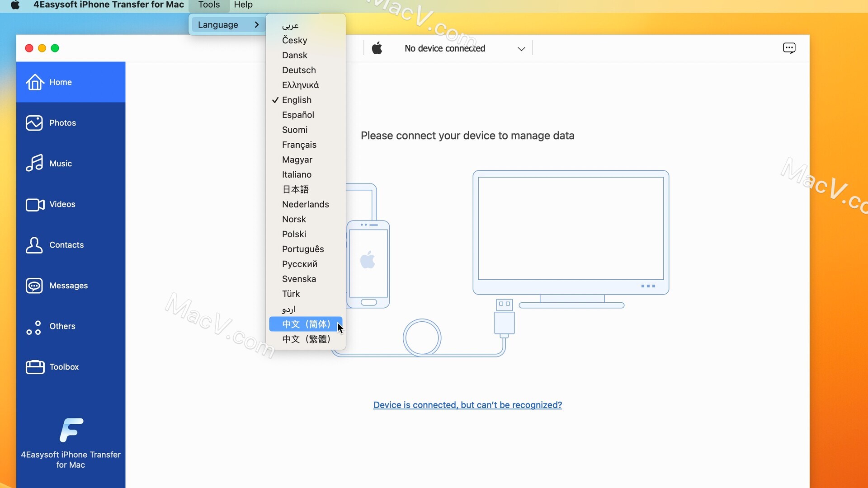Image resolution: width=868 pixels, height=488 pixels.
Task: Choose Polski language
Action: [x=306, y=234]
